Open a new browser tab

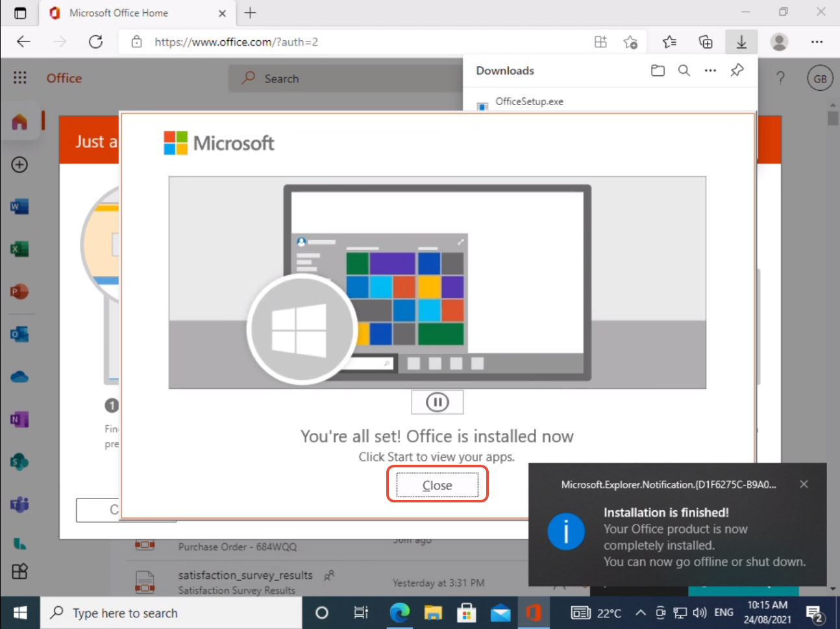pyautogui.click(x=250, y=13)
